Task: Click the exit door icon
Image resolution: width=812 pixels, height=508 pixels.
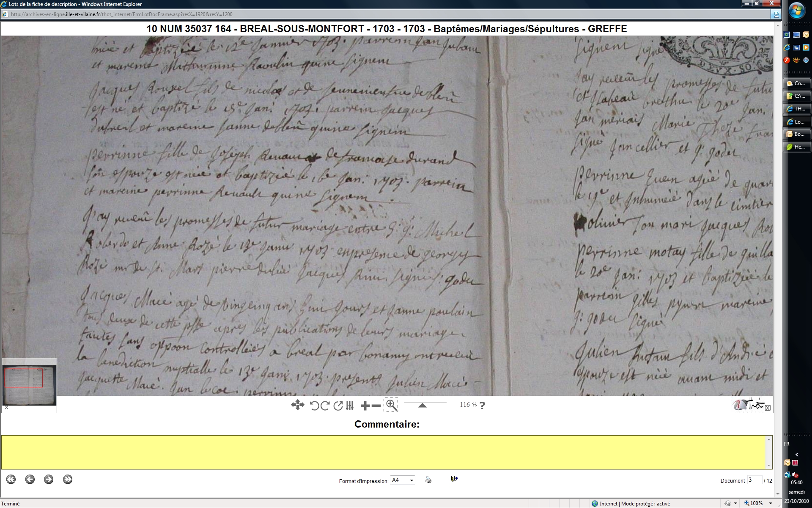Action: 454,479
